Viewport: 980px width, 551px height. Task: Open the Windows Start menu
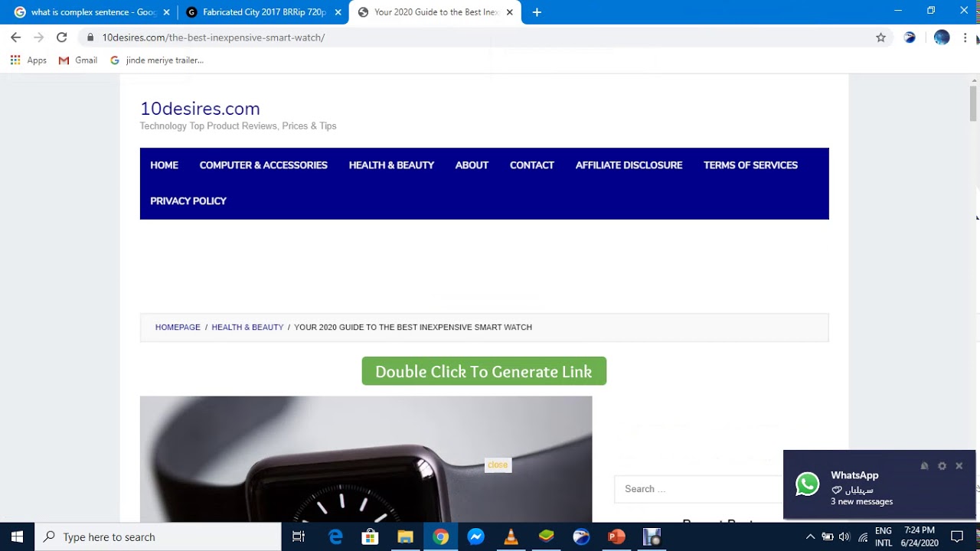tap(17, 537)
